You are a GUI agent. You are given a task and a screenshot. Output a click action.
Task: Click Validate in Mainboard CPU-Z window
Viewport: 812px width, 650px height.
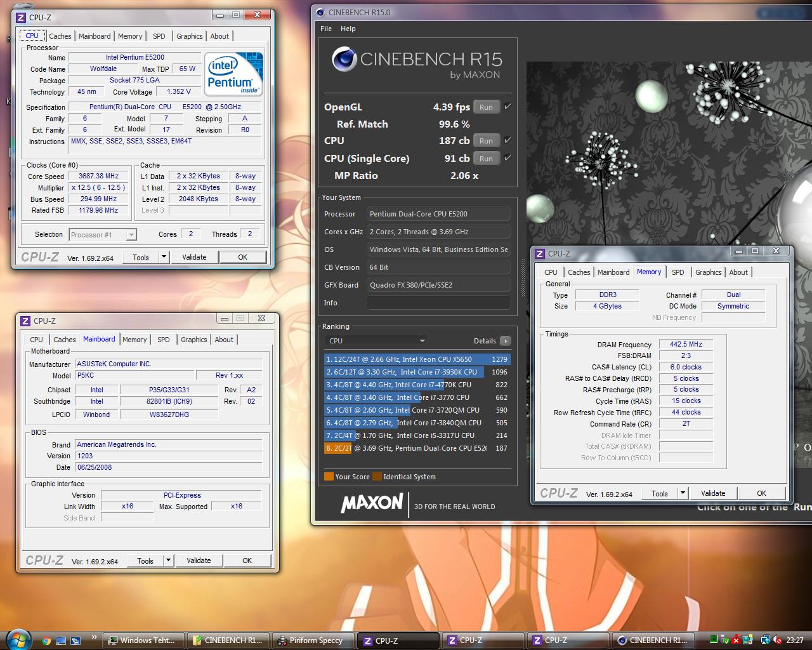tap(199, 560)
